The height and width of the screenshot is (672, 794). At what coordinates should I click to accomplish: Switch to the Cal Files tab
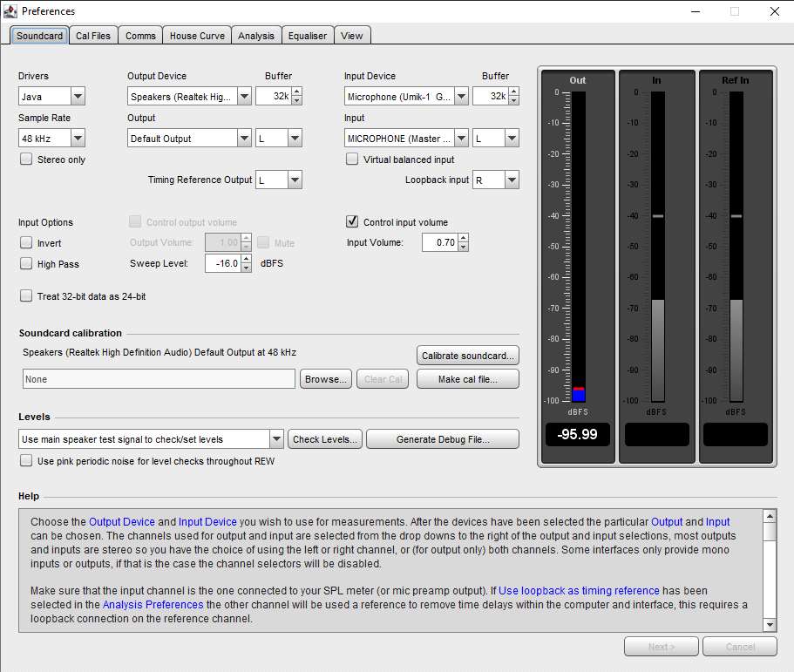pos(93,35)
